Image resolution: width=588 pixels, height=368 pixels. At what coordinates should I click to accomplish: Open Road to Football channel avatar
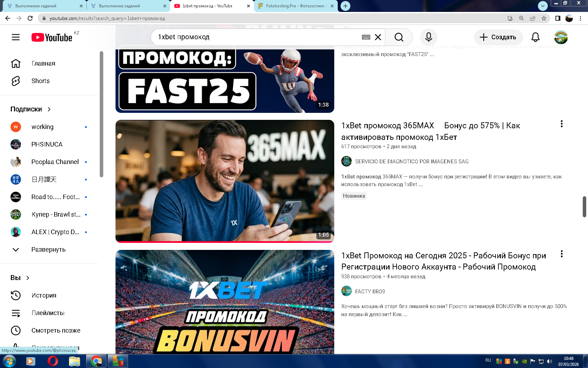[x=16, y=197]
